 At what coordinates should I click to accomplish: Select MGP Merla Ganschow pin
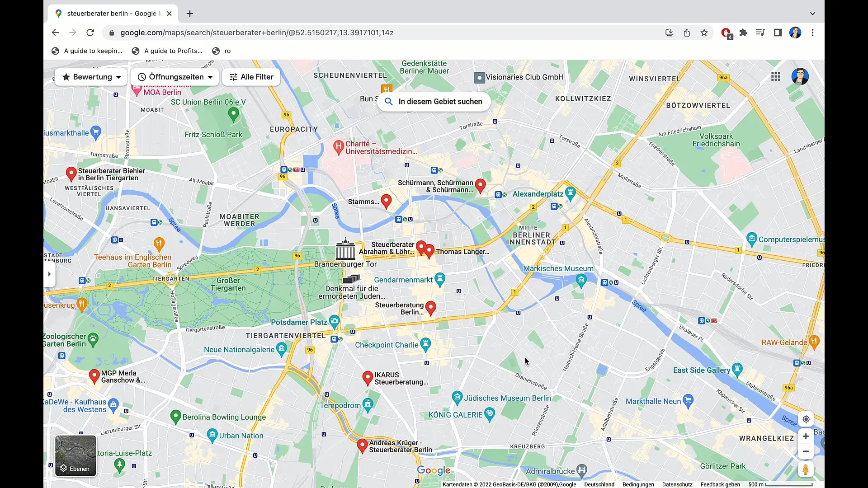click(94, 376)
